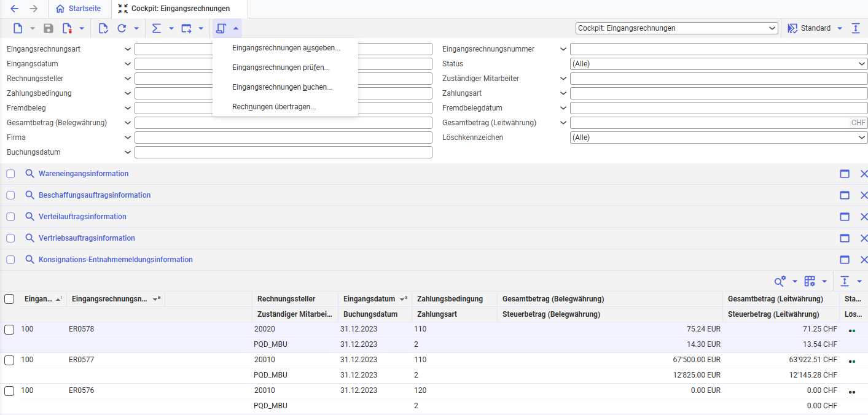The height and width of the screenshot is (415, 868).
Task: Click the table column settings icon
Action: (x=810, y=281)
